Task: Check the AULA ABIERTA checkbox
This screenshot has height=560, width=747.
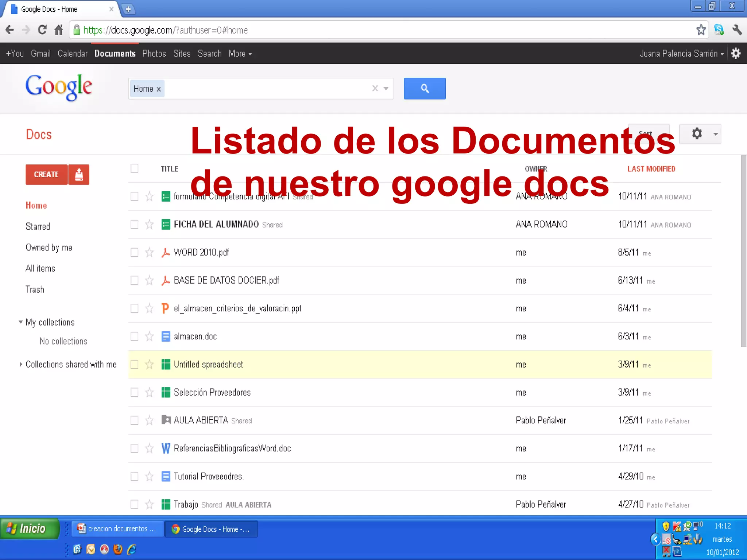Action: click(x=135, y=420)
